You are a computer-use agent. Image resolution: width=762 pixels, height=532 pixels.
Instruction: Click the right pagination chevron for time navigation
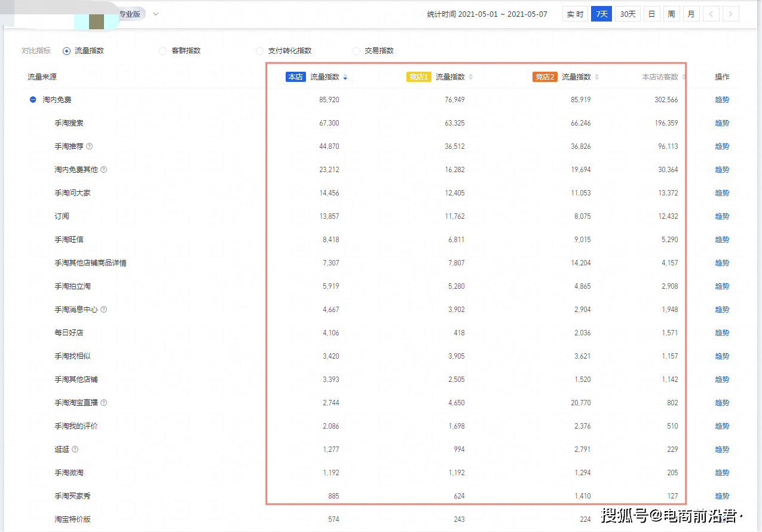pos(730,13)
